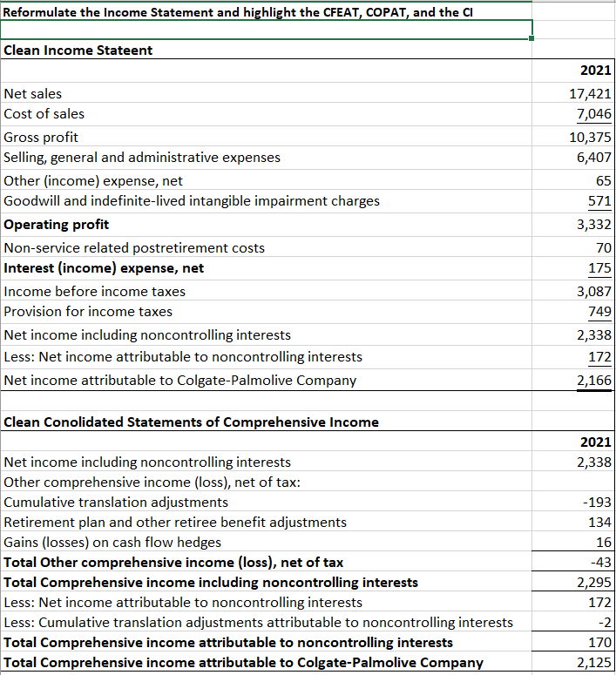Click the retirement plan value 134
Image resolution: width=616 pixels, height=675 pixels.
(573, 523)
